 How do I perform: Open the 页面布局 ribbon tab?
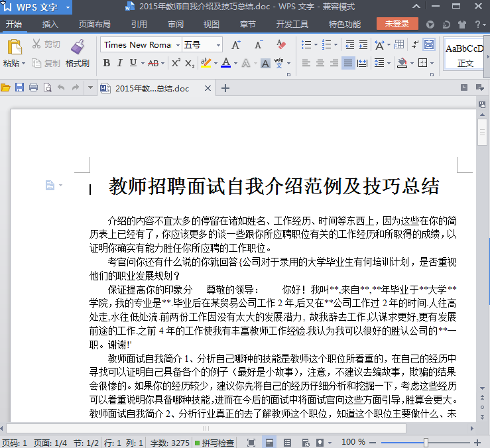(95, 25)
